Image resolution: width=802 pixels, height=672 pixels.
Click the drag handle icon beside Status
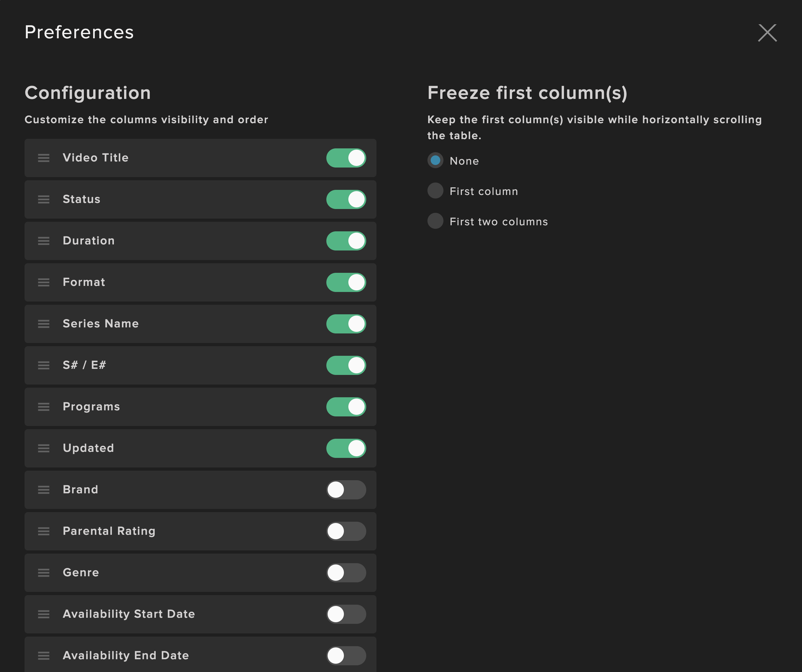43,199
